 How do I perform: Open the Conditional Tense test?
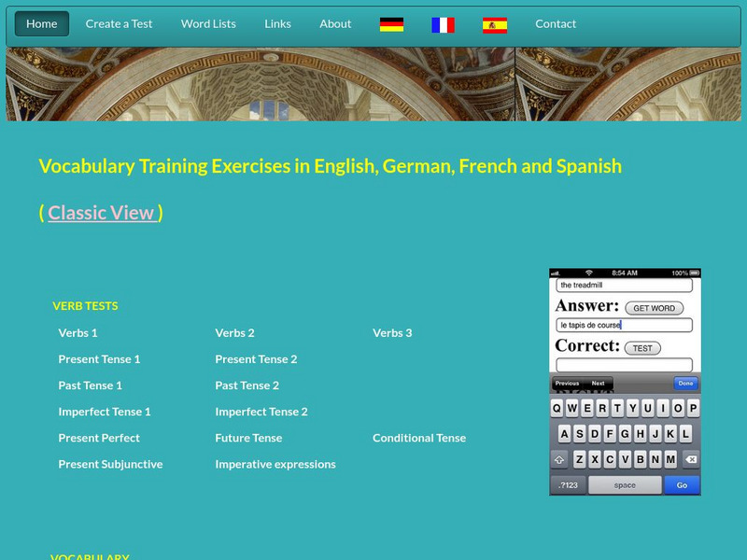pos(419,438)
